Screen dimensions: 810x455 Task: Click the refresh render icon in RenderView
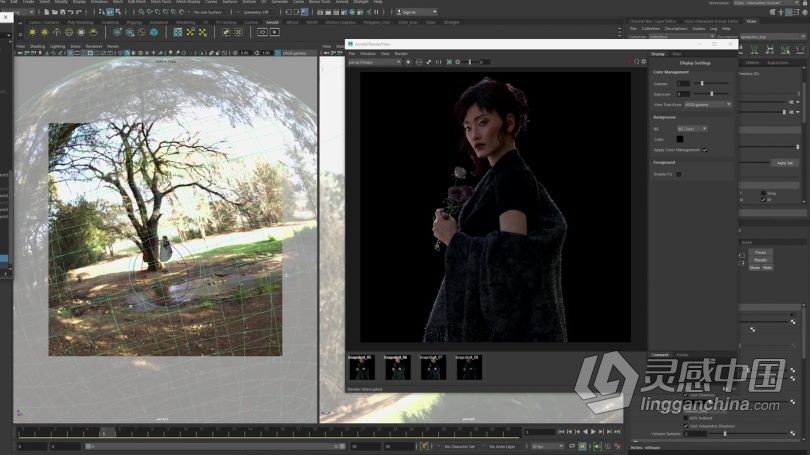pyautogui.click(x=636, y=61)
